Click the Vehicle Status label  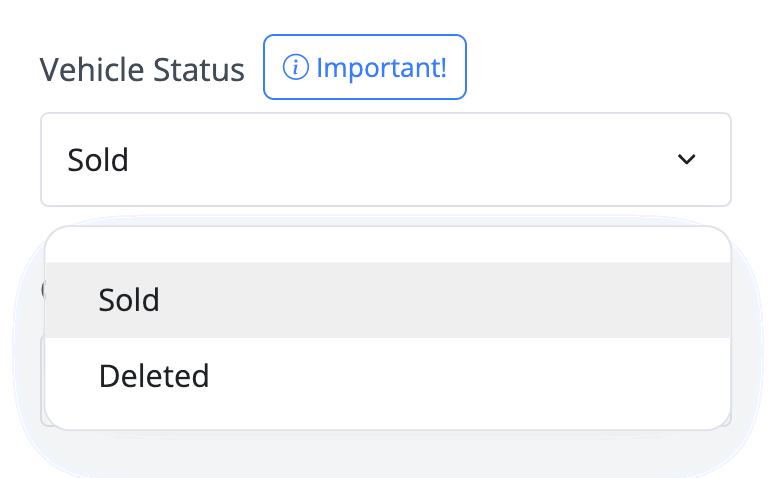coord(142,69)
